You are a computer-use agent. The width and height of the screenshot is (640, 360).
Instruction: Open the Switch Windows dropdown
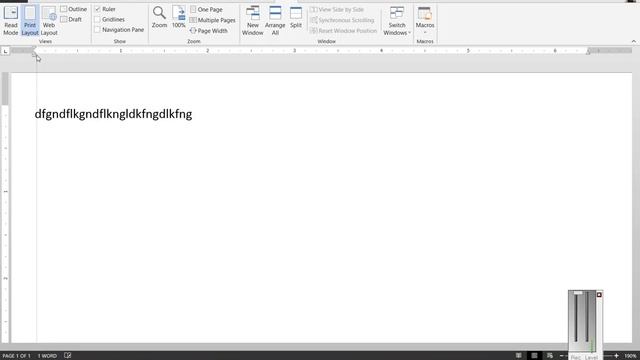point(397,20)
